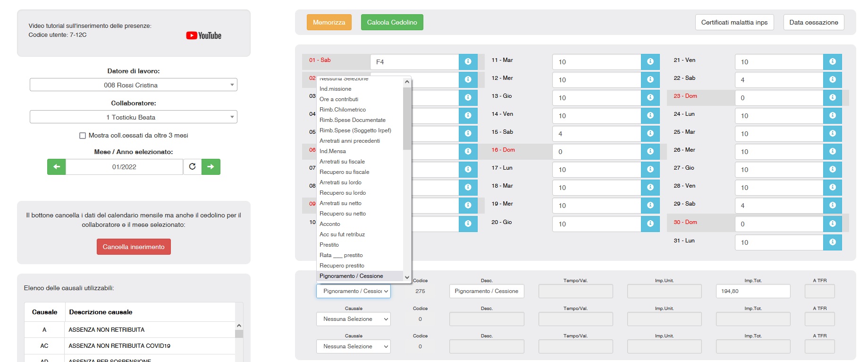Open info icon for day 11 - Mar

(650, 62)
